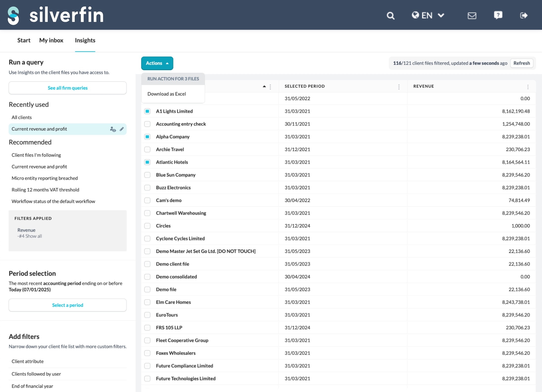Click the Revenue filter applied label
Viewport: 542px width, 392px height.
click(x=26, y=230)
